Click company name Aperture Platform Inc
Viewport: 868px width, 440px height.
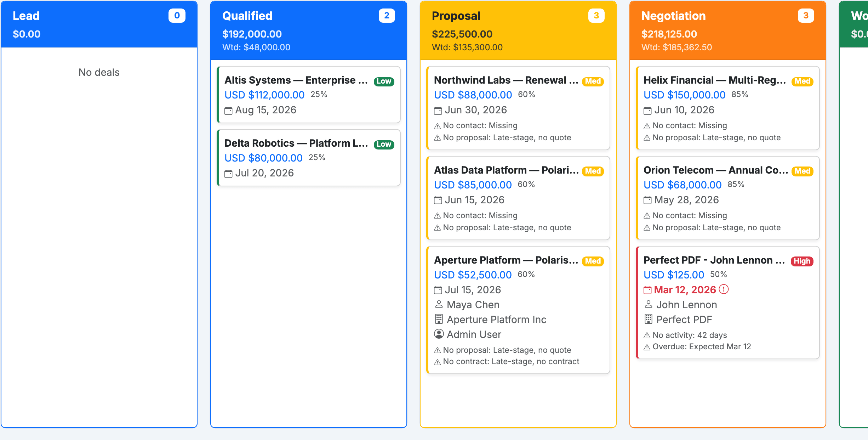pos(497,320)
